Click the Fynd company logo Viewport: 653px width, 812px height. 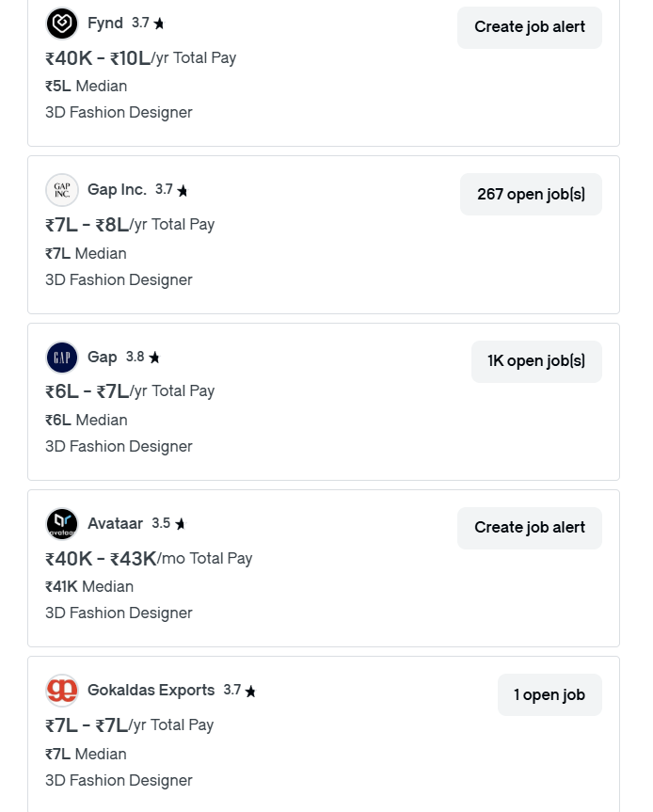coord(61,23)
